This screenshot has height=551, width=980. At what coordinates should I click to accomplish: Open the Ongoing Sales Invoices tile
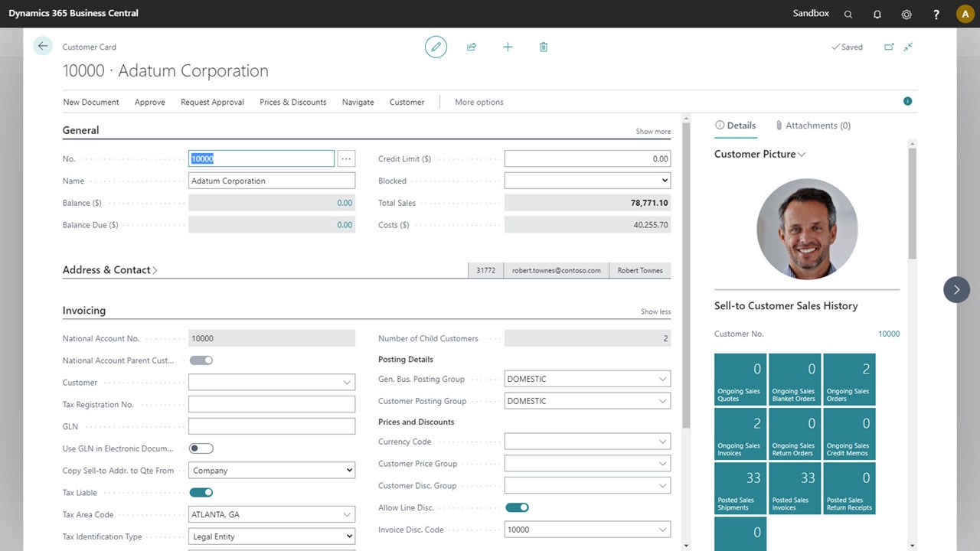point(740,433)
